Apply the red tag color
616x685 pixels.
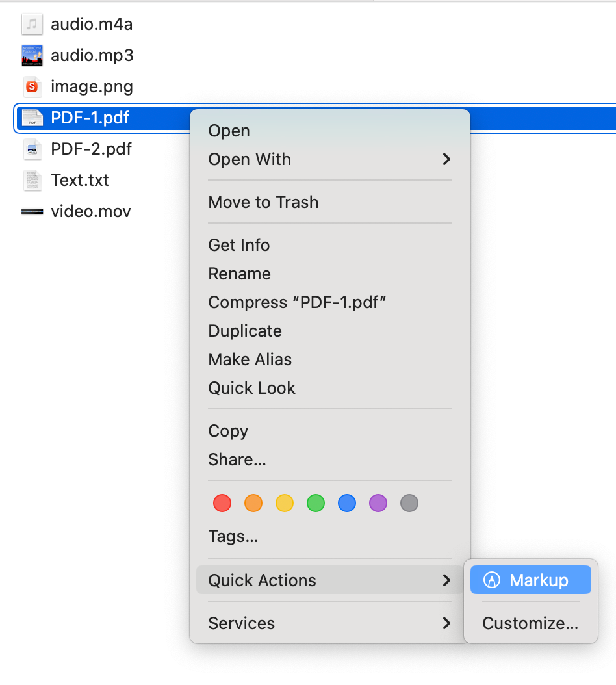tap(222, 503)
